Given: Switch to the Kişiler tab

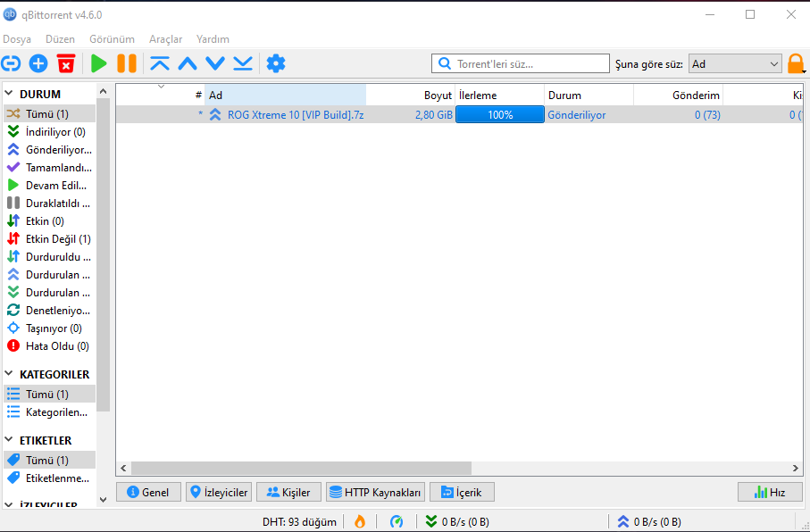Looking at the screenshot, I should tap(288, 492).
